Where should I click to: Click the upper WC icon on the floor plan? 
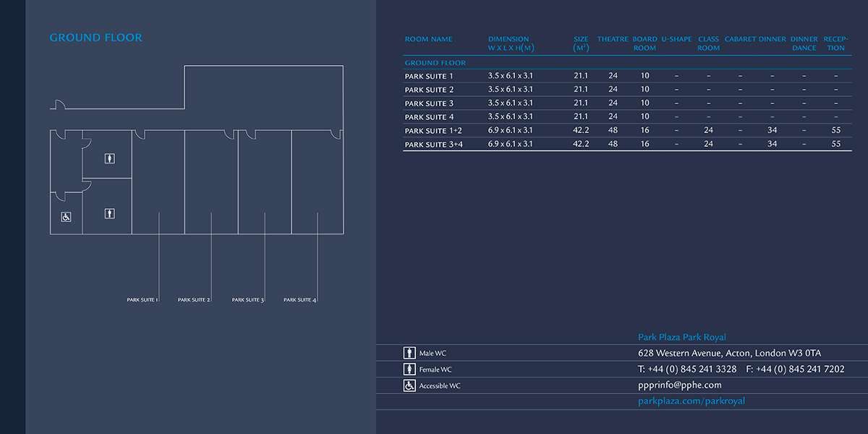pyautogui.click(x=109, y=158)
